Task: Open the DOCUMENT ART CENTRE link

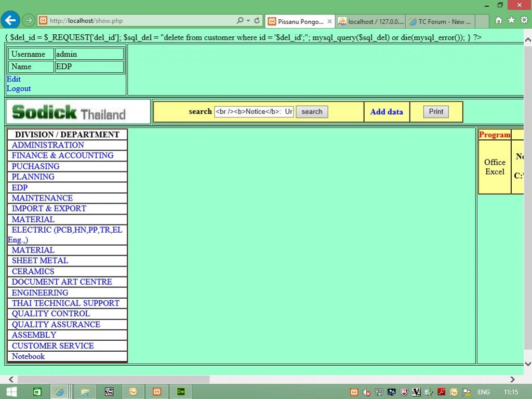Action: [x=62, y=282]
